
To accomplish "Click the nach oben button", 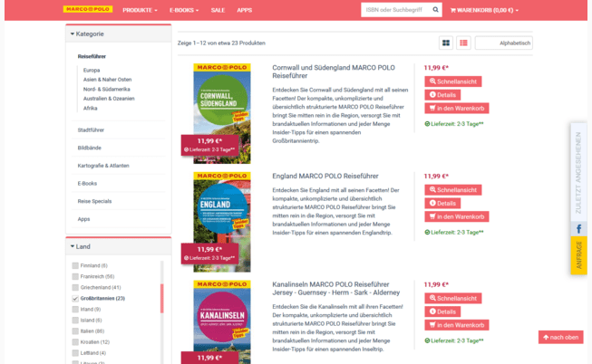I will (560, 337).
